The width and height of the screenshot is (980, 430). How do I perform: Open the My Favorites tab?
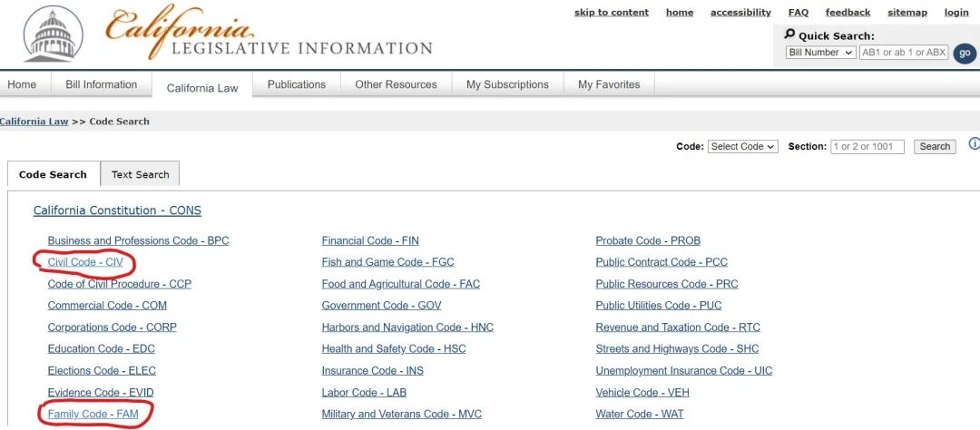coord(610,84)
